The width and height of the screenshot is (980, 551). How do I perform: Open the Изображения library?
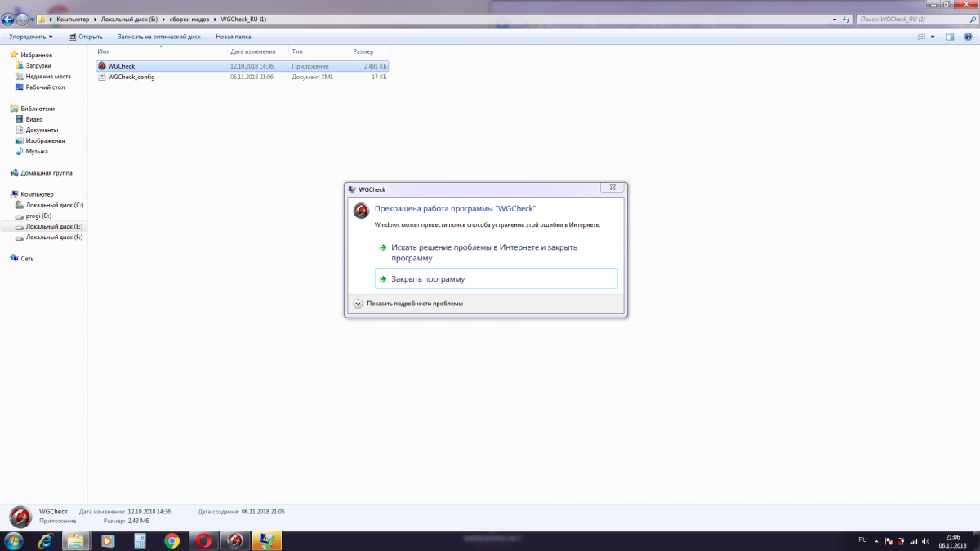(x=45, y=140)
